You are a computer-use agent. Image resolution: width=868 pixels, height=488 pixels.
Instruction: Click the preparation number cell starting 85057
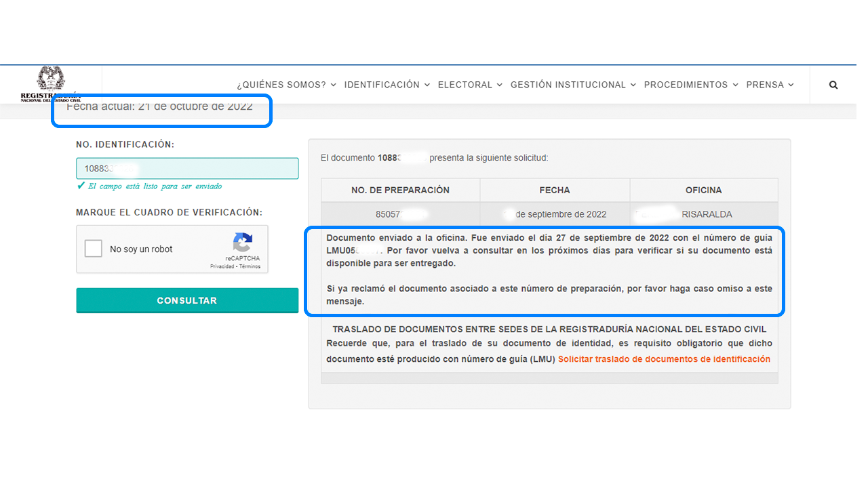pos(400,214)
